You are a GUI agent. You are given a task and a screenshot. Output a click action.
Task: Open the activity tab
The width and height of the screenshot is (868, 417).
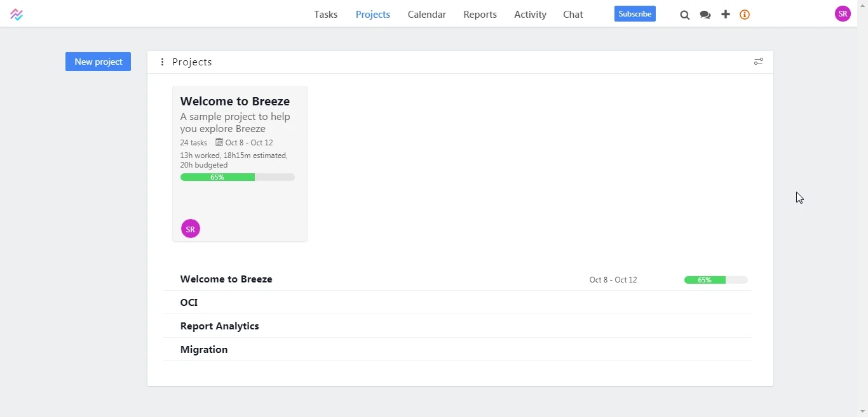pyautogui.click(x=531, y=15)
